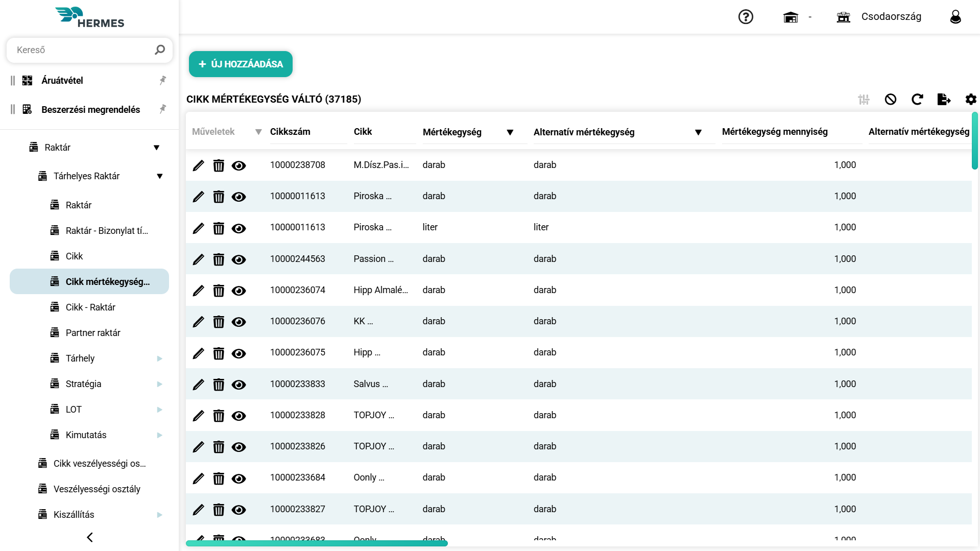980x551 pixels.
Task: Collapse the Tárhelyes Raktár section
Action: 160,176
